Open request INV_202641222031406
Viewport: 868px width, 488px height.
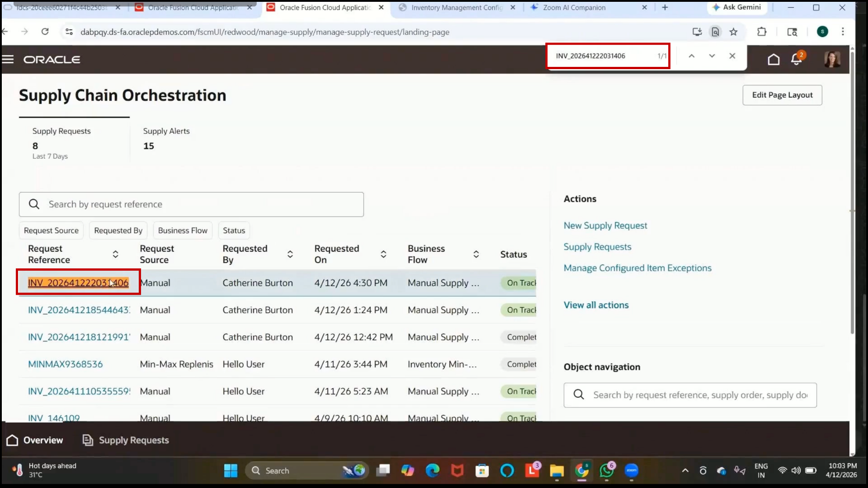78,283
